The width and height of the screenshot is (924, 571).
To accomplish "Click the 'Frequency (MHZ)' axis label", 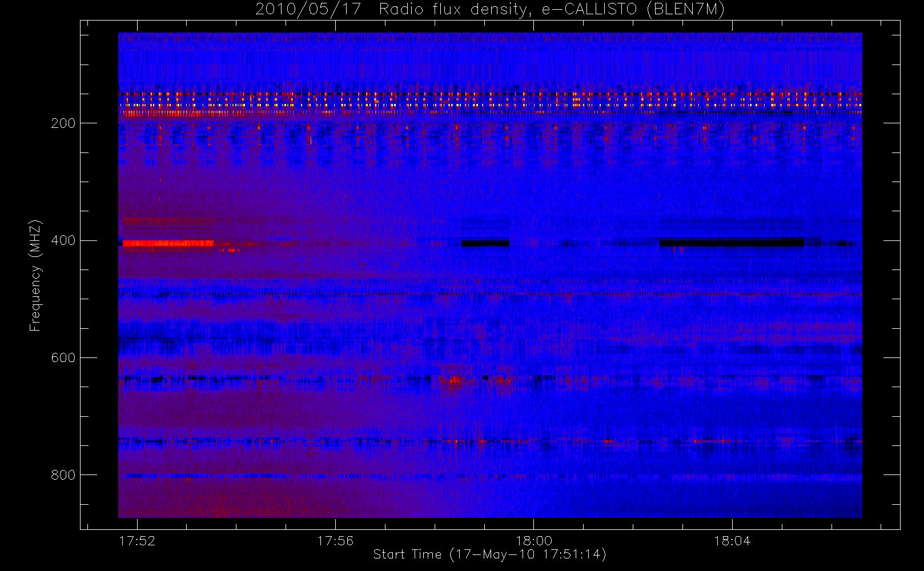I will pyautogui.click(x=35, y=275).
